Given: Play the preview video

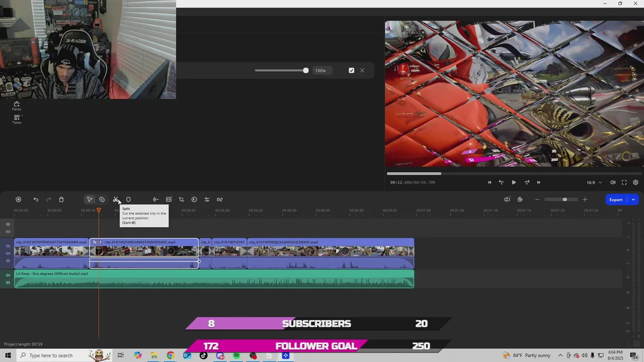Looking at the screenshot, I should pos(514,183).
